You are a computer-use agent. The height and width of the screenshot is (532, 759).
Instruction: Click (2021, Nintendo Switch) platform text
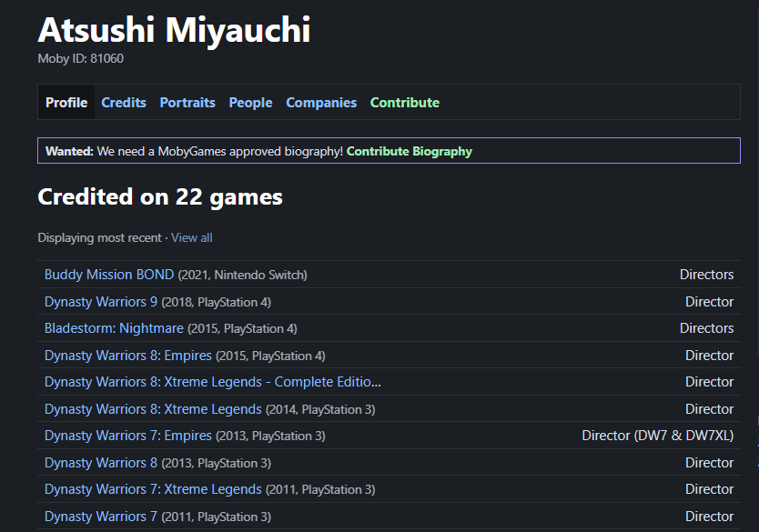pos(242,276)
